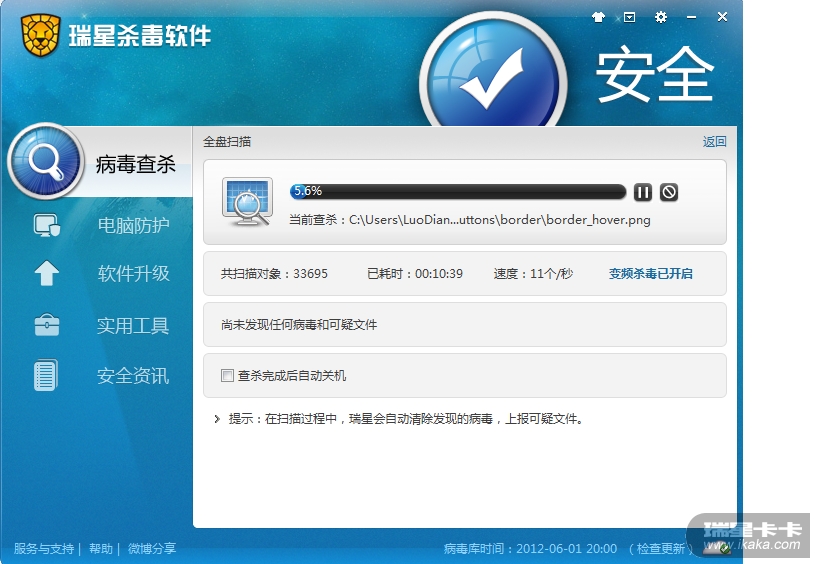This screenshot has height=564, width=819.
Task: Click 病毒库时间 date text
Action: pos(530,548)
